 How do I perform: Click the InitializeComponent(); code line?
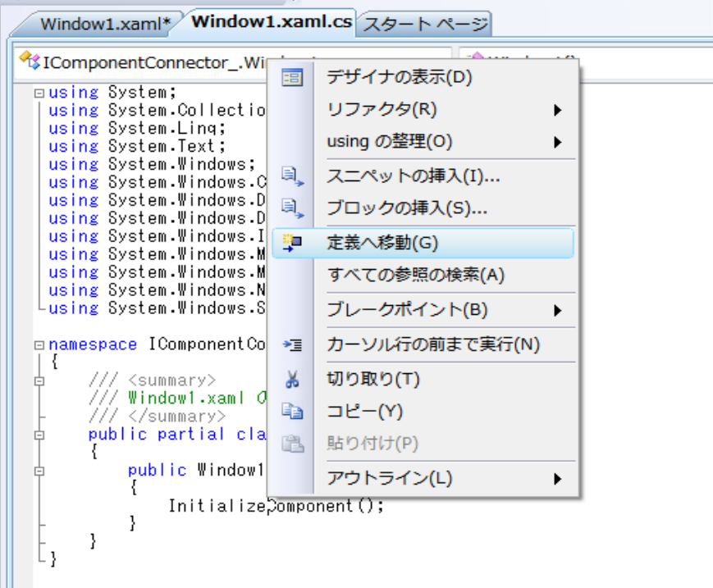click(x=276, y=505)
